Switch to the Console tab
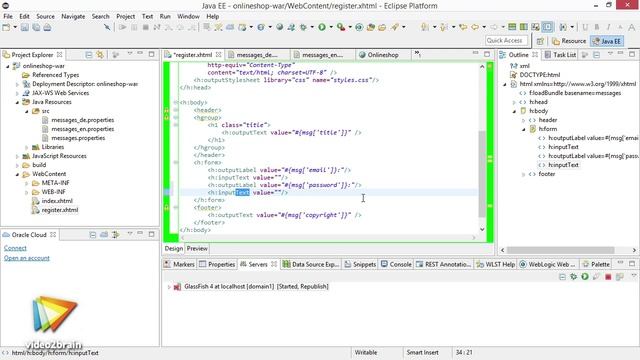Viewport: 640px width, 360px height. point(396,264)
